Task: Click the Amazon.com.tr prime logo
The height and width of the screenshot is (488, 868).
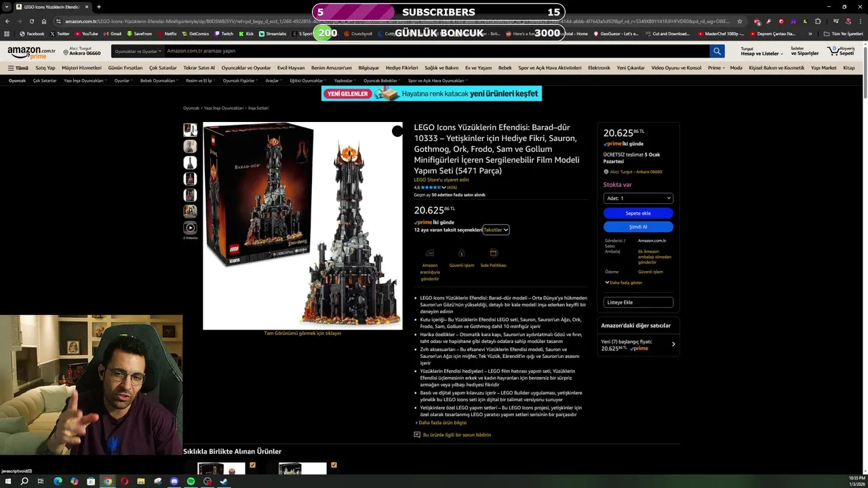Action: click(x=31, y=52)
